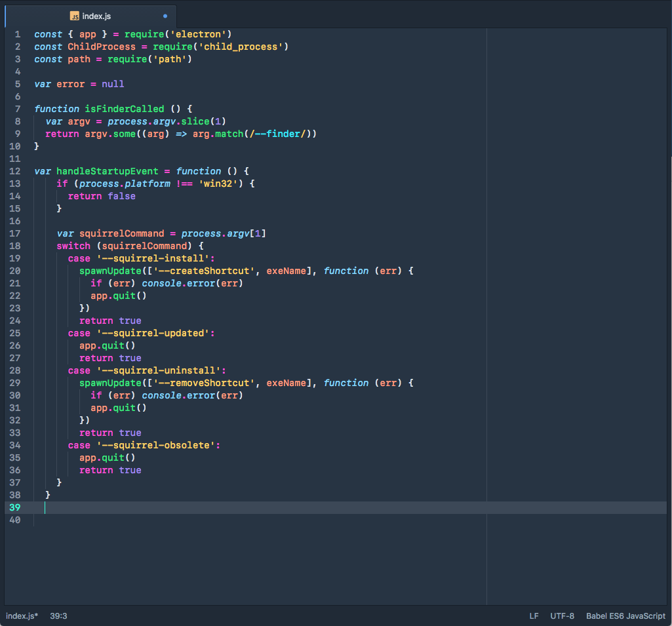
Task: Click 'child_process' string on line 2
Action: pyautogui.click(x=241, y=47)
